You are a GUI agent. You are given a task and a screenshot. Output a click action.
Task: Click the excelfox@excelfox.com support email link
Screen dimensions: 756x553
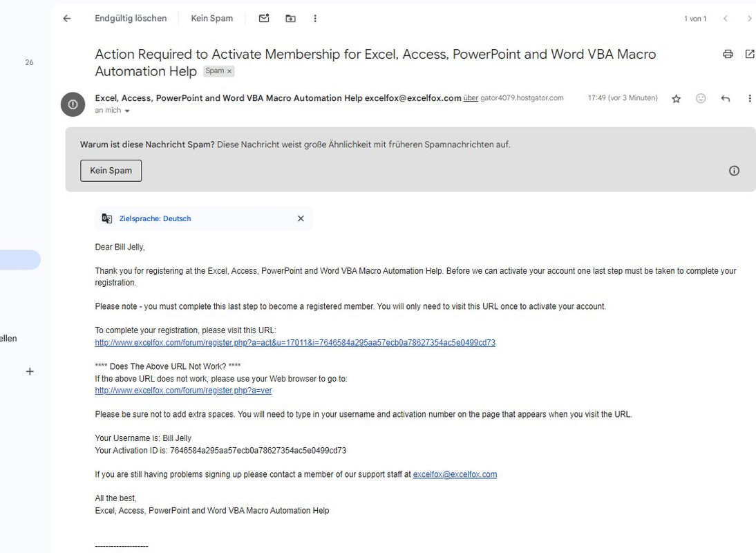455,474
